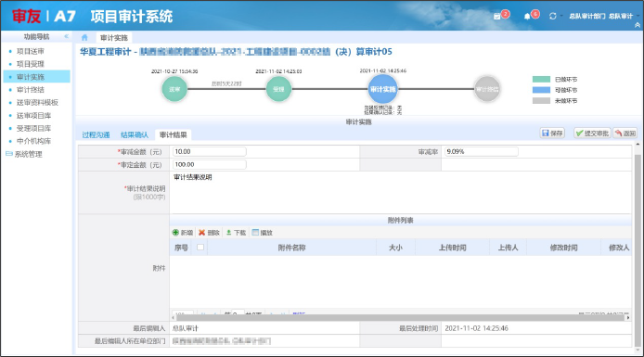The height and width of the screenshot is (357, 644).
Task: Click the refresh icon in header
Action: [x=552, y=16]
